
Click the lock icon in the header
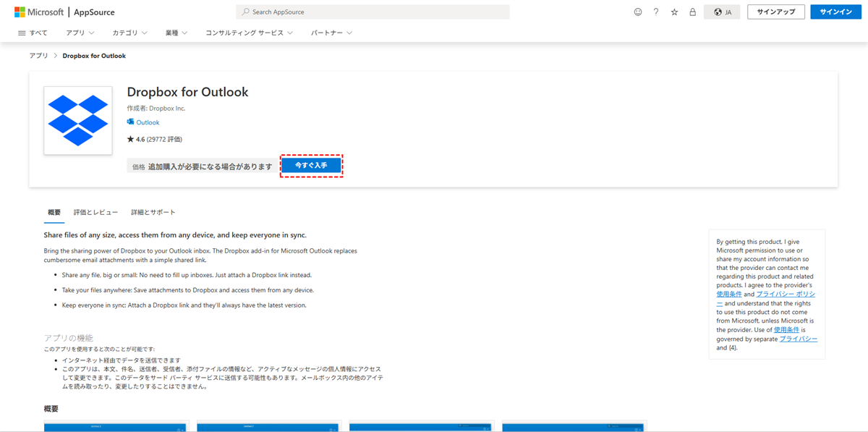coord(692,12)
